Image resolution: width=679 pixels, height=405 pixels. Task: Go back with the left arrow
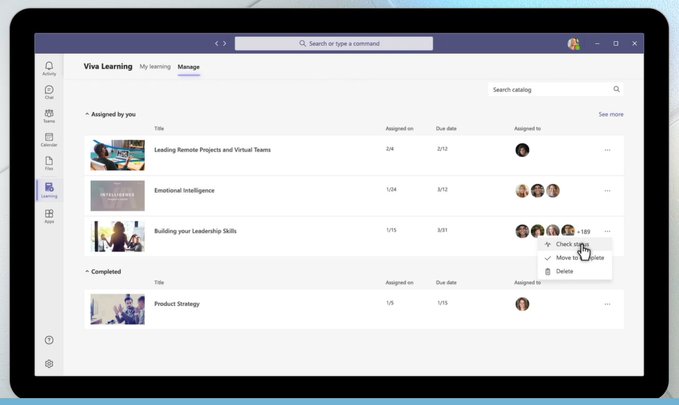click(x=217, y=43)
